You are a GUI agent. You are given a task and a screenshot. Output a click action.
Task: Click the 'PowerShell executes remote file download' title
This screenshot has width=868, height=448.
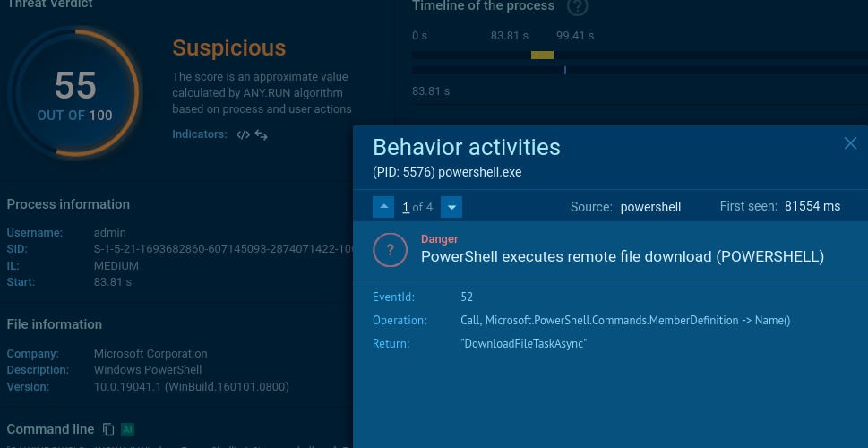pyautogui.click(x=622, y=256)
